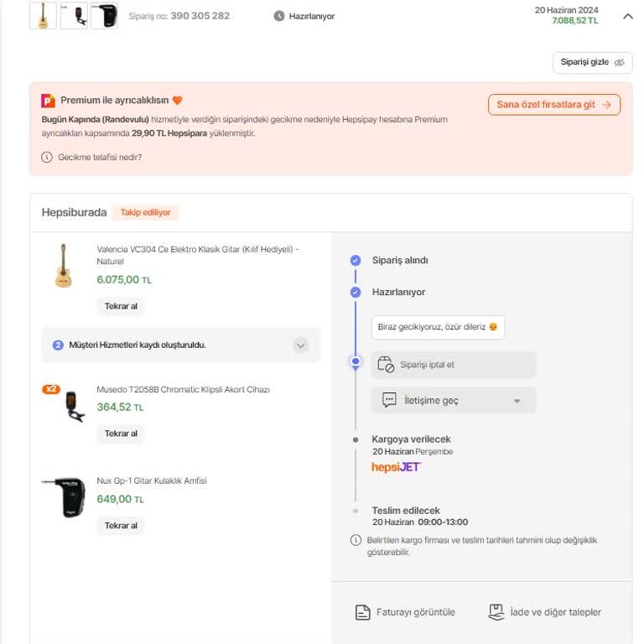Click the clock icon beside Hazırlanıyor status
The height and width of the screenshot is (644, 644).
pyautogui.click(x=279, y=16)
